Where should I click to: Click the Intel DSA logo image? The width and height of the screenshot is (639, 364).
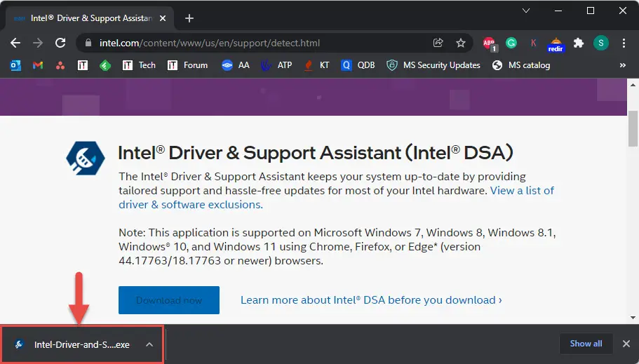[x=86, y=159]
